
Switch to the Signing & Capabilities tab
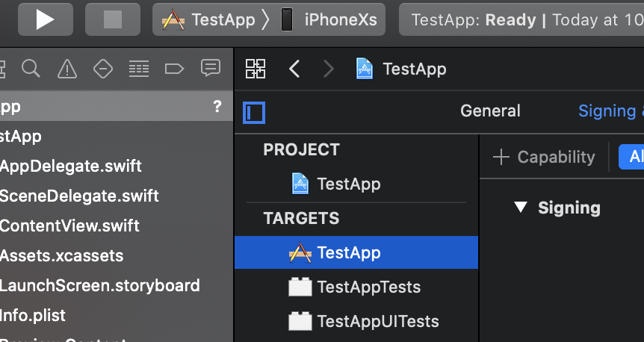pyautogui.click(x=609, y=111)
